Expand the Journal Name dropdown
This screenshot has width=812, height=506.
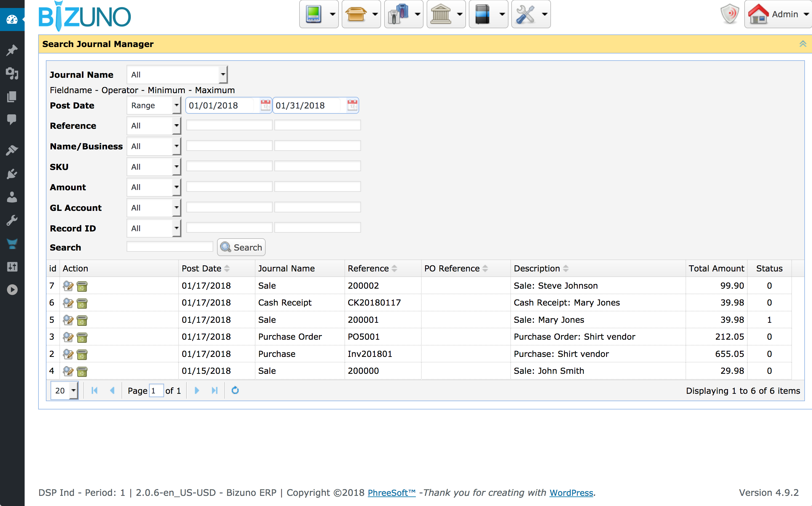tap(223, 75)
